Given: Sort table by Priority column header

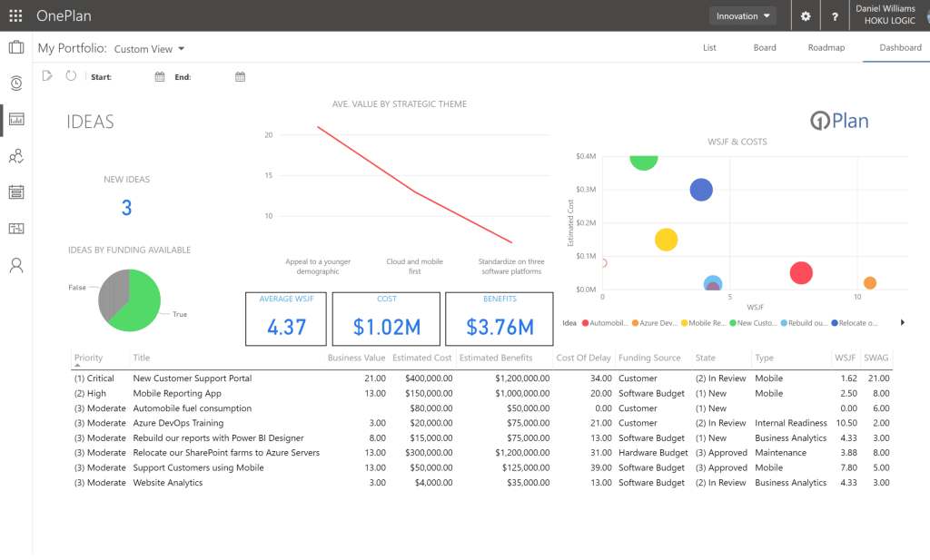Looking at the screenshot, I should (x=88, y=358).
